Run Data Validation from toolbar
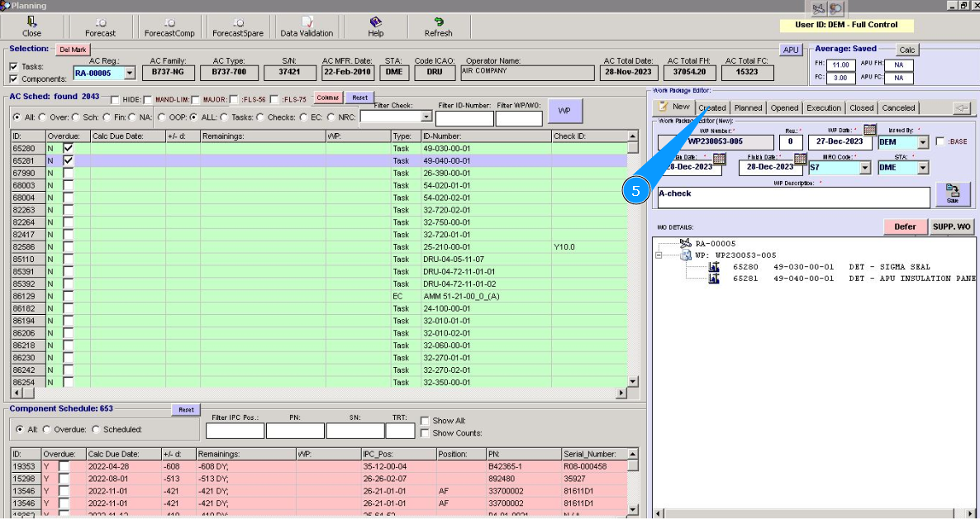 pos(307,23)
